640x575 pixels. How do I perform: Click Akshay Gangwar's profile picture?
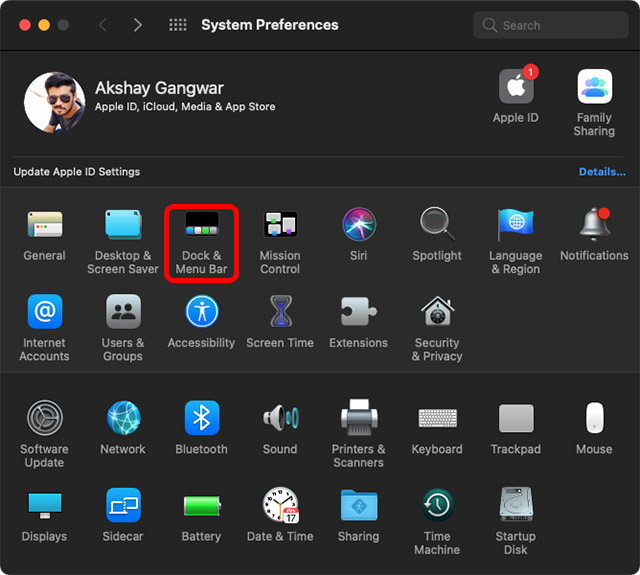55,102
